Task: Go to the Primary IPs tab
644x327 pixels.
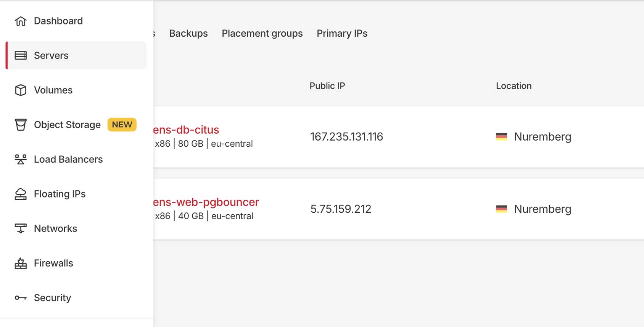Action: (342, 34)
